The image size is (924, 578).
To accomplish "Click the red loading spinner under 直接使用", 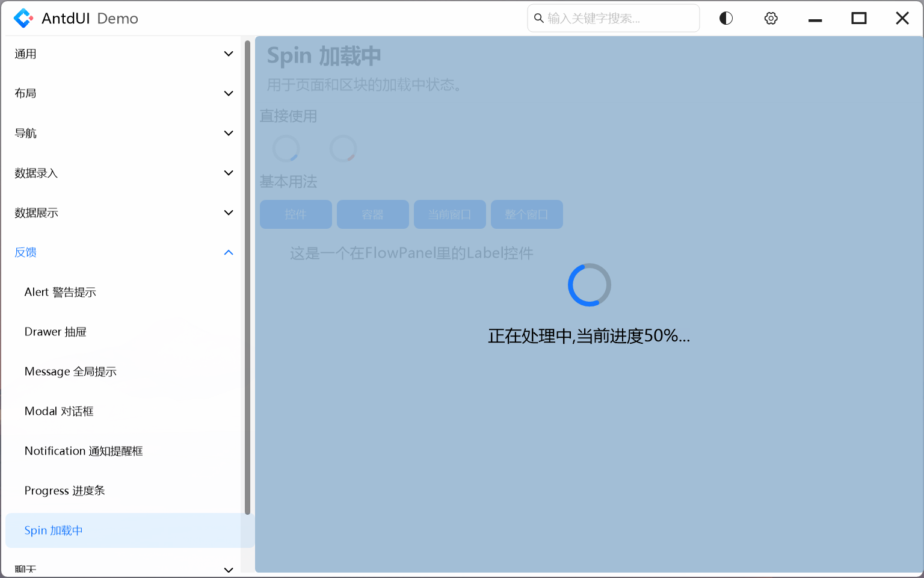I will coord(343,148).
